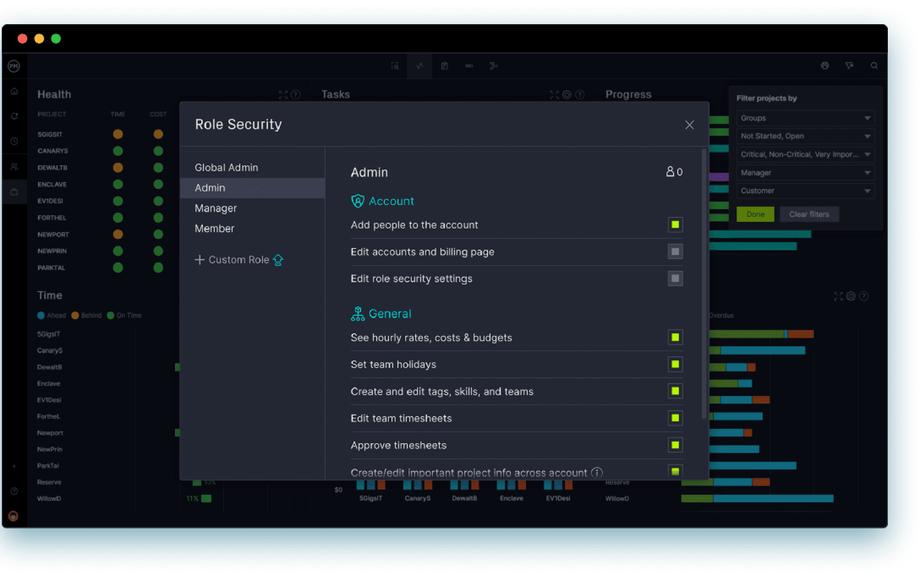Image resolution: width=924 pixels, height=576 pixels.
Task: Click the print icon in the top bar
Action: coord(824,66)
